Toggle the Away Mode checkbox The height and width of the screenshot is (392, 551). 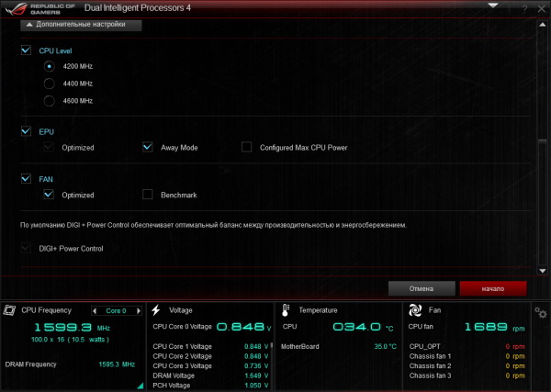pyautogui.click(x=148, y=147)
